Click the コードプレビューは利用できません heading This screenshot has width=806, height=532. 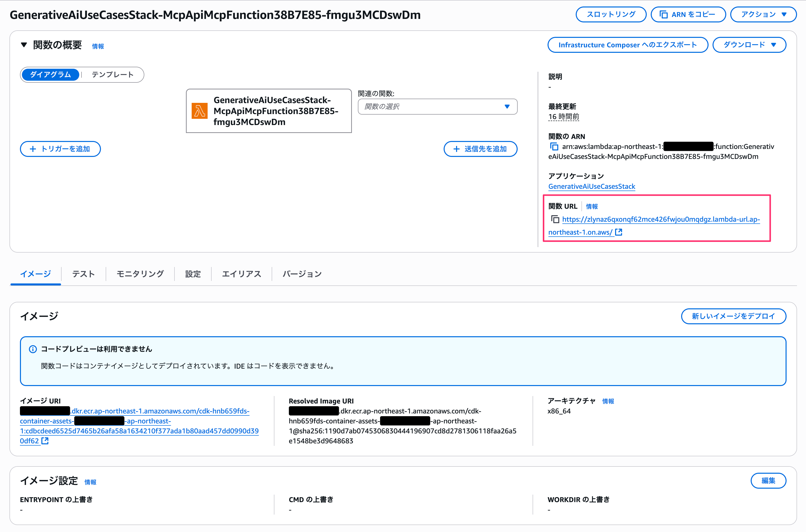point(96,349)
